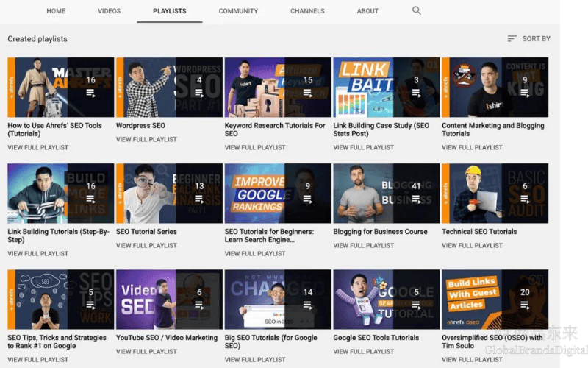View full playlist for Technical SEO Tutorials
The width and height of the screenshot is (588, 368).
click(x=472, y=245)
